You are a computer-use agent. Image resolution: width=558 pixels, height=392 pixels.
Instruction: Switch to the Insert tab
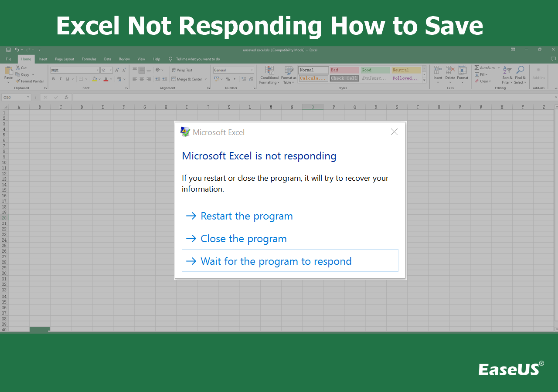pos(43,59)
